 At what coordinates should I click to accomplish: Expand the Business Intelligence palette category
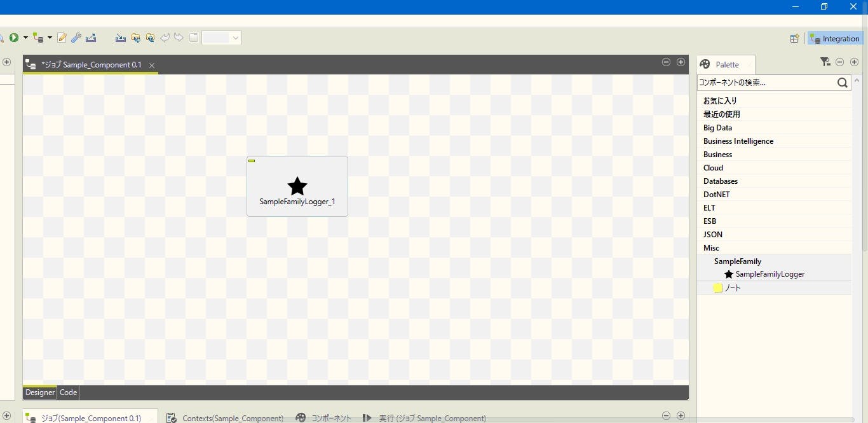click(x=774, y=141)
